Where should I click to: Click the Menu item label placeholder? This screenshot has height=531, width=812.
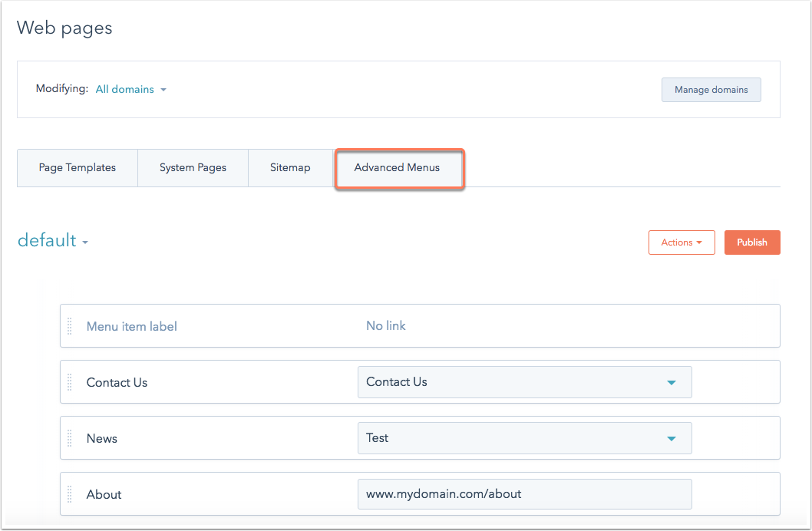click(131, 326)
